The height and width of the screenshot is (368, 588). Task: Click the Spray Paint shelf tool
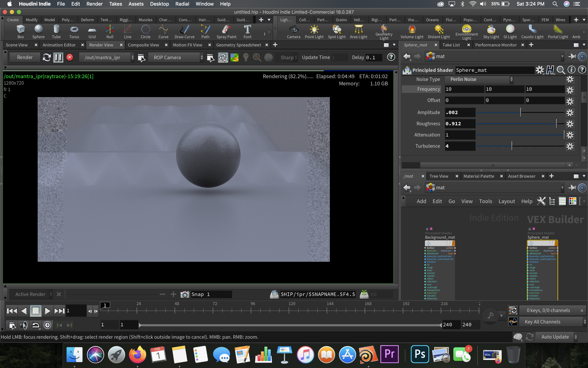(226, 32)
